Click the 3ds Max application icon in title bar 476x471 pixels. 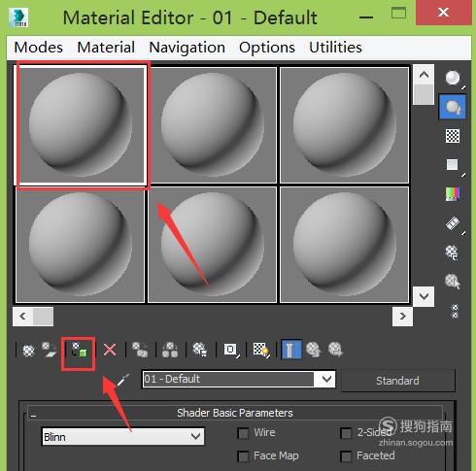[18, 17]
